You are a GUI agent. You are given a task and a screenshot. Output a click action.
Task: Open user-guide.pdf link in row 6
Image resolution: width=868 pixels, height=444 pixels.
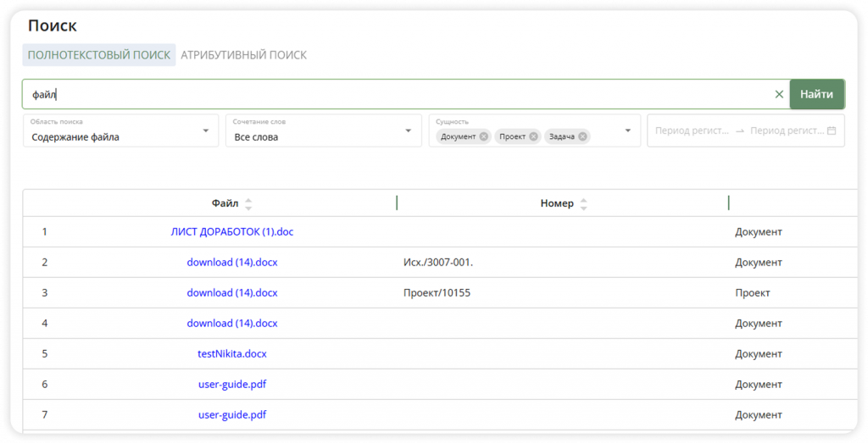[x=232, y=384]
